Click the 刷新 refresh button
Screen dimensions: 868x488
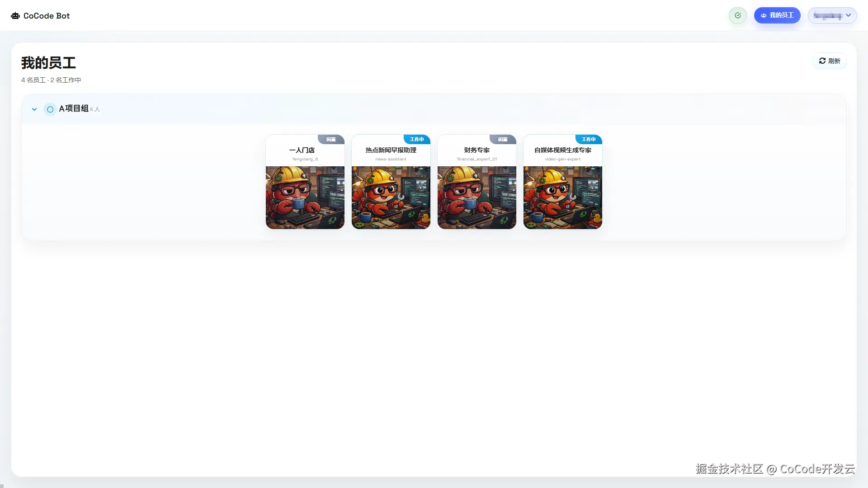830,61
